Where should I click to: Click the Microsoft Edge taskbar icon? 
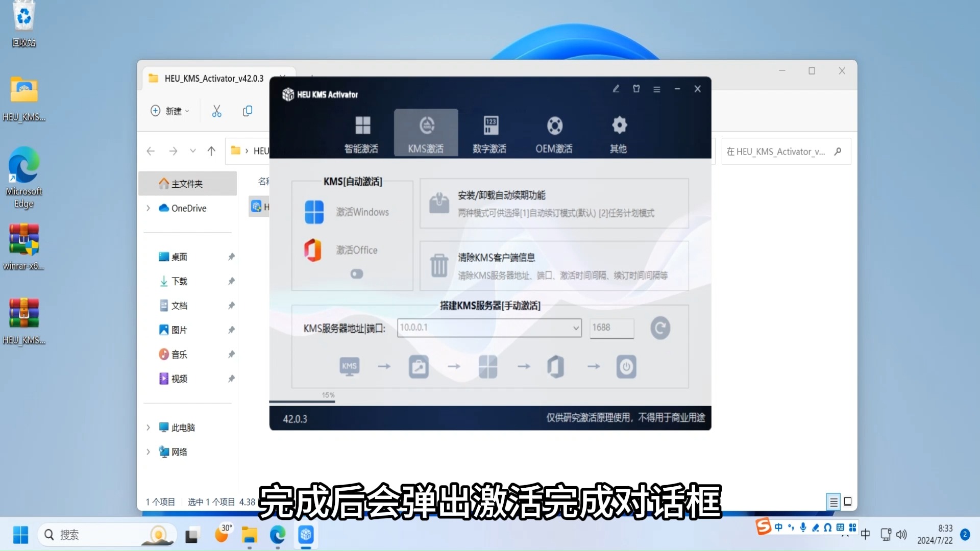click(277, 535)
